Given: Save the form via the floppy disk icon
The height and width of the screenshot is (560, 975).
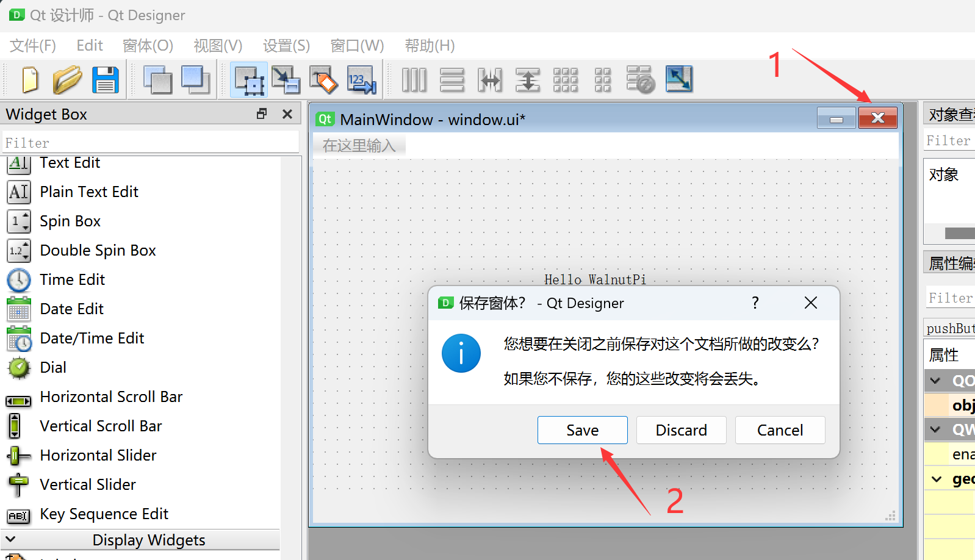Looking at the screenshot, I should 105,80.
